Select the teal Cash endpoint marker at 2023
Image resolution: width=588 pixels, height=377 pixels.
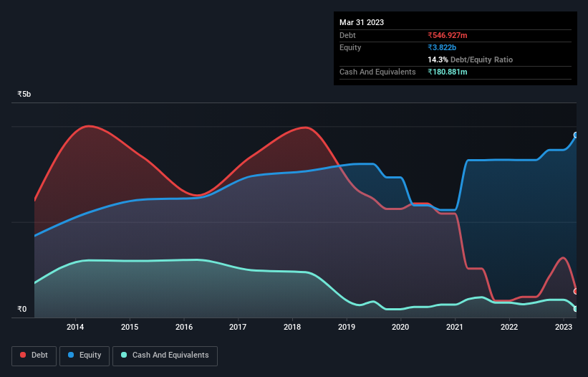coord(576,309)
